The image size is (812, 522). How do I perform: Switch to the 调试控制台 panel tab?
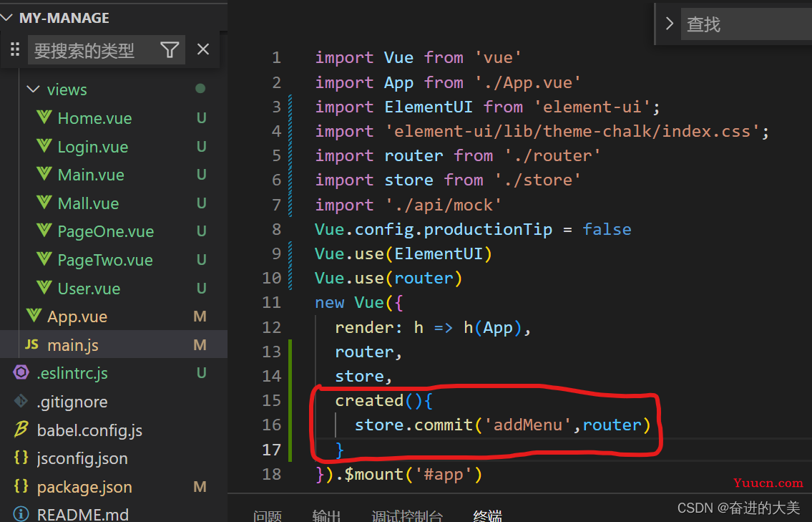(407, 516)
